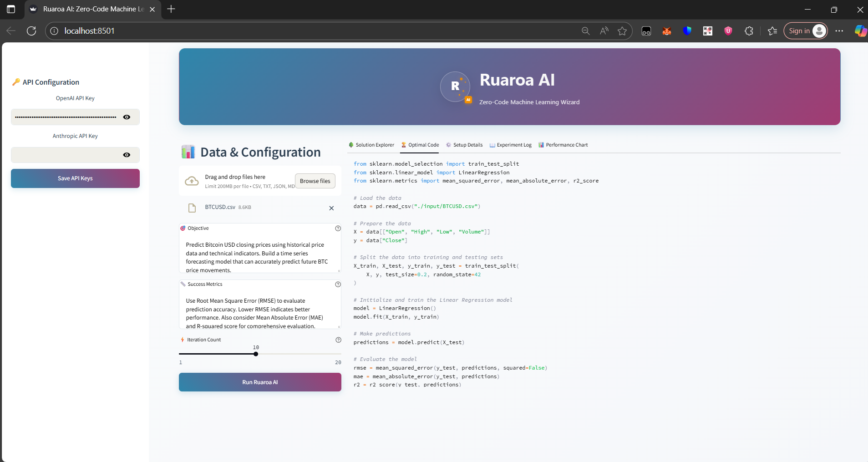
Task: Open the Objective help tooltip icon
Action: point(338,228)
